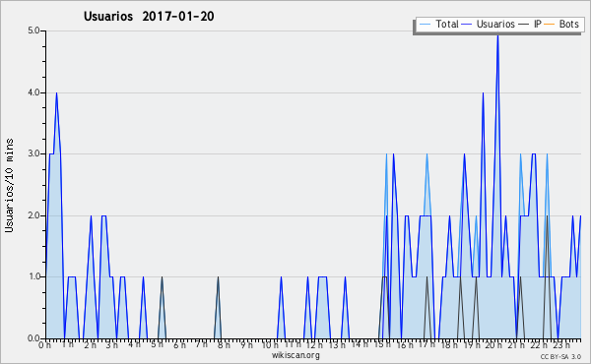Click the peak of 5 users after 20 h
This screenshot has height=364, width=591.
(497, 35)
